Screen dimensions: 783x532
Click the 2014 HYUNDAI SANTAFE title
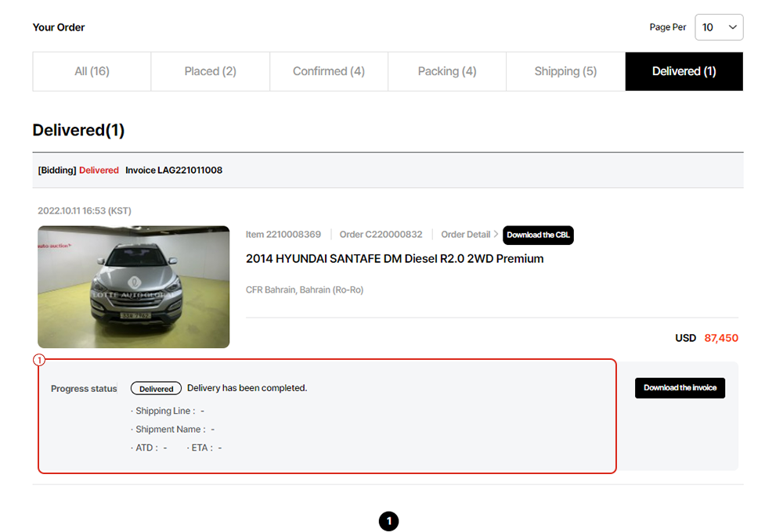[395, 258]
